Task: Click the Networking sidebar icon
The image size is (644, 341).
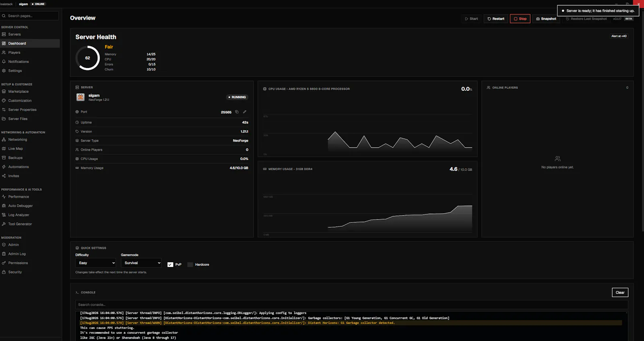Action: click(4, 140)
